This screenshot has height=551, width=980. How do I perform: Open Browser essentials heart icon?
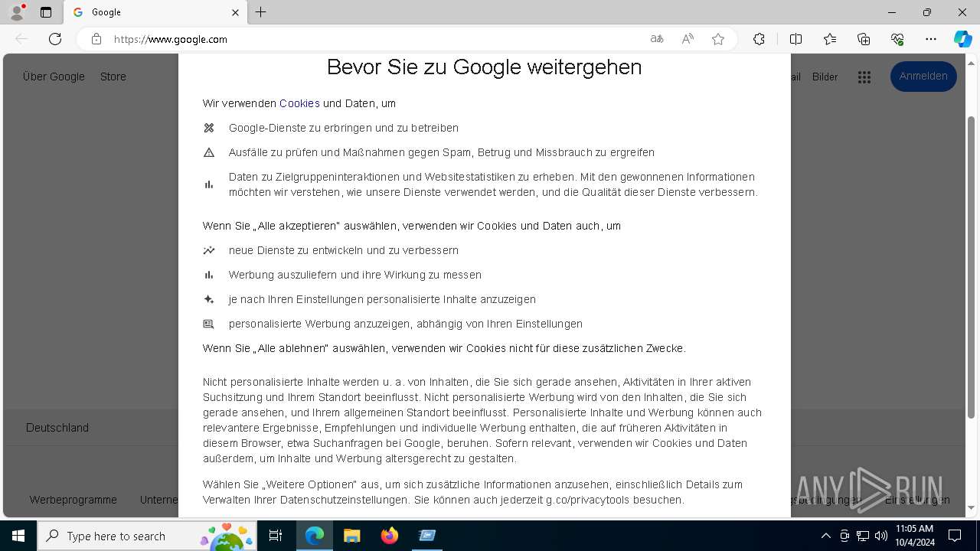897,39
